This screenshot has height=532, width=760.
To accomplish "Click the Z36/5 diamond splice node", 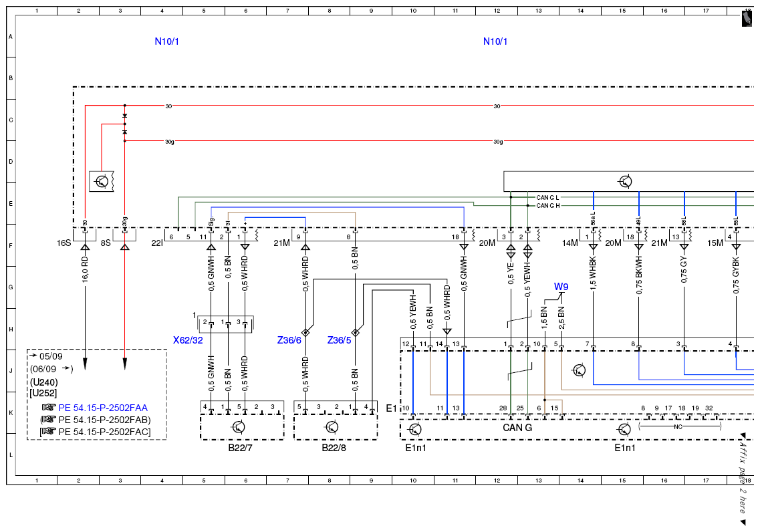I will [356, 332].
